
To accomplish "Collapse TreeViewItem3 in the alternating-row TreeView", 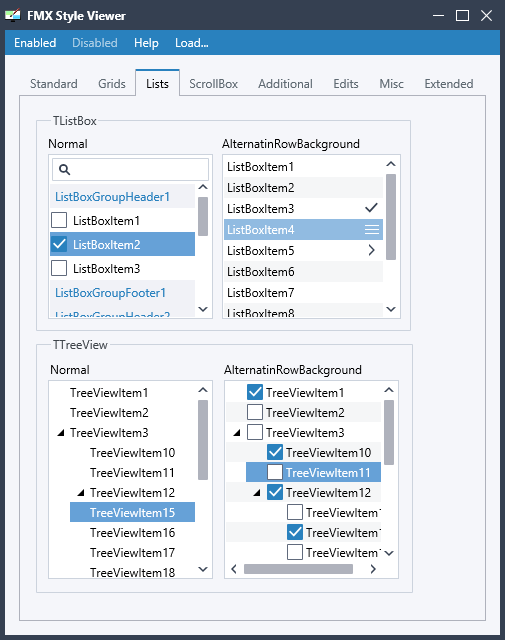I will coord(237,433).
